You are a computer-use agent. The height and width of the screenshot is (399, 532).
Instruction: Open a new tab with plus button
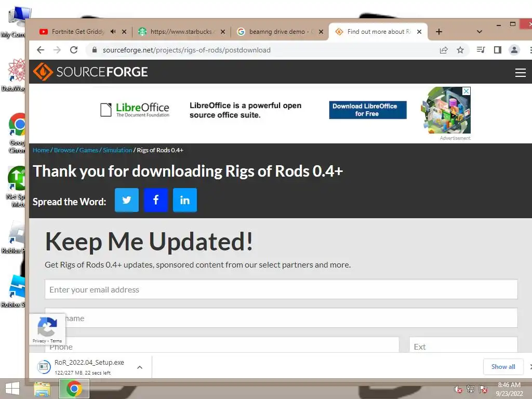[438, 32]
